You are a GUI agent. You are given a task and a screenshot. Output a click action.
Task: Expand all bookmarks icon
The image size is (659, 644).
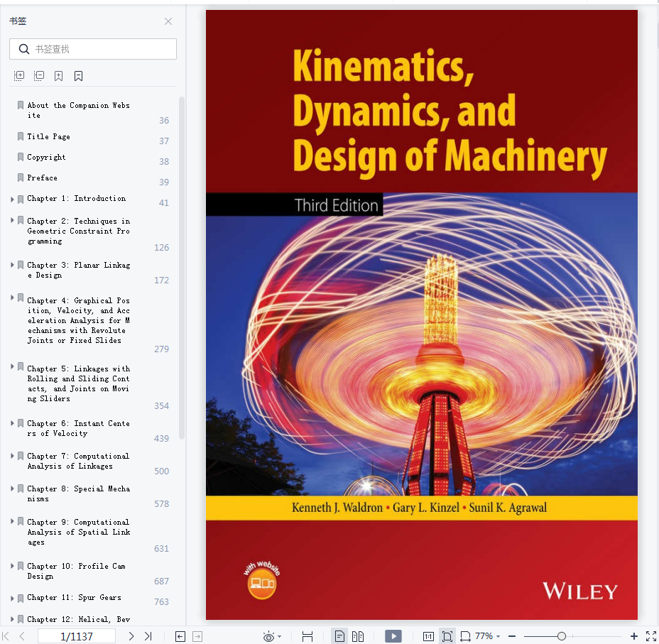tap(19, 76)
